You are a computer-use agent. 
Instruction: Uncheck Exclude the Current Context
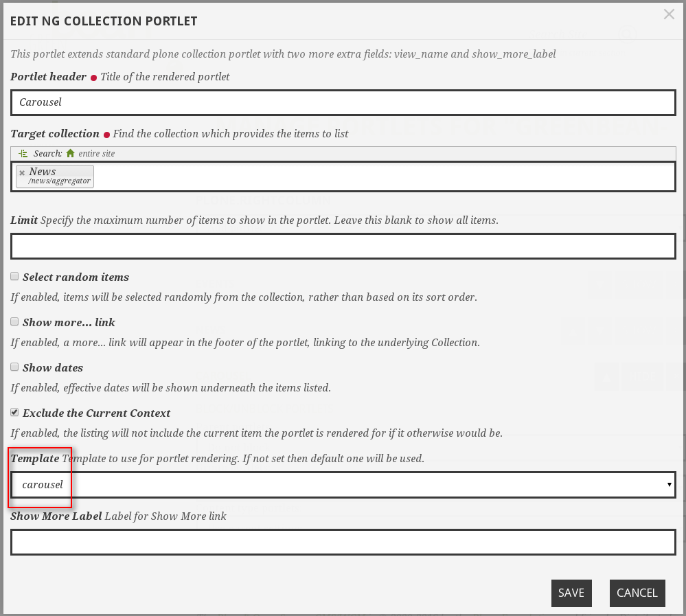pyautogui.click(x=14, y=413)
